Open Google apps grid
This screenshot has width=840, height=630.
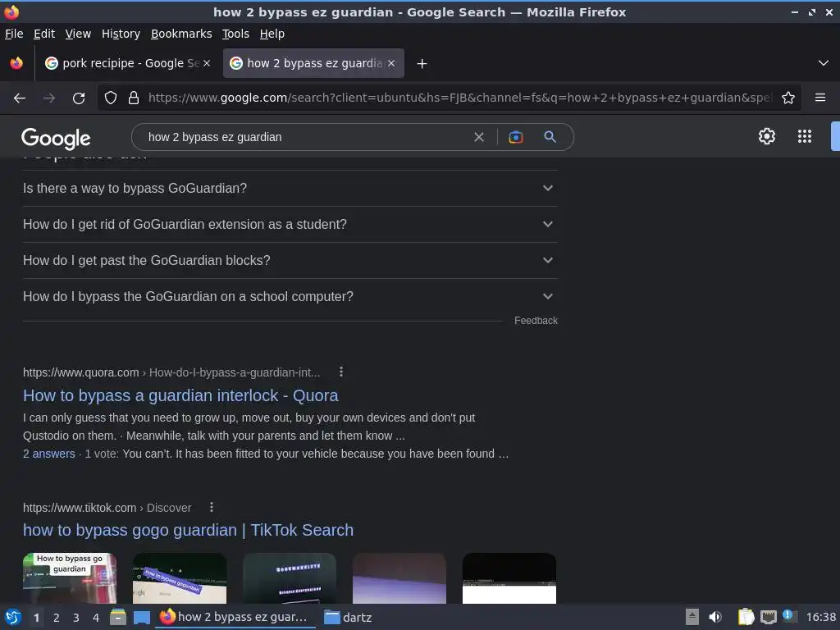(805, 136)
